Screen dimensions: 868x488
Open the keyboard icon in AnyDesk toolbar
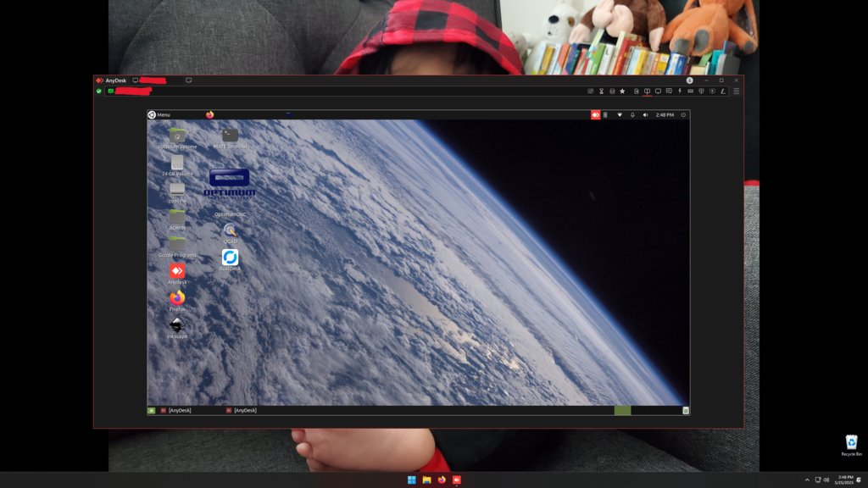(690, 91)
